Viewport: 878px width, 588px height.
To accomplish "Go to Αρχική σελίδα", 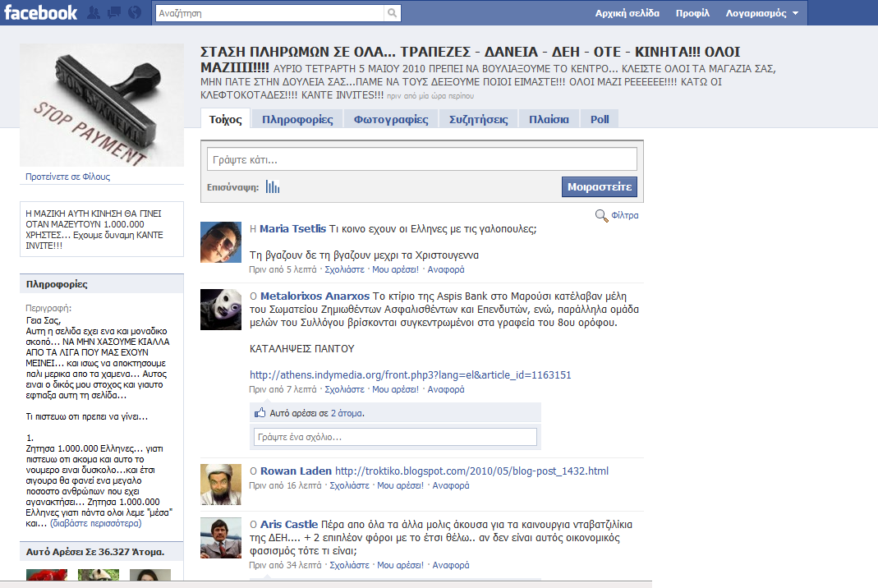I will [627, 13].
